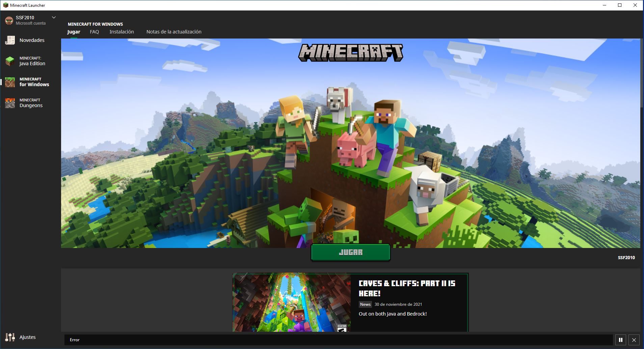Click the Minecraft Launcher title bar icon

5,5
